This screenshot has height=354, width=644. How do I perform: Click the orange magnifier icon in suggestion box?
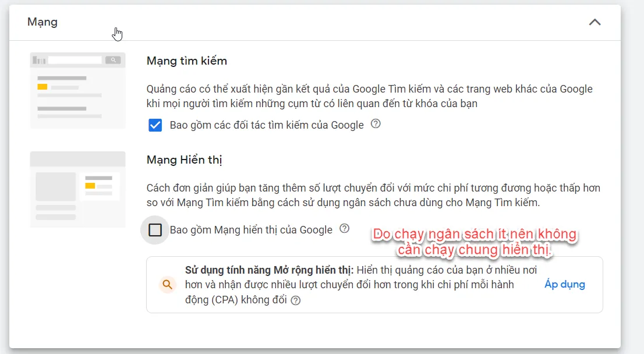(167, 284)
